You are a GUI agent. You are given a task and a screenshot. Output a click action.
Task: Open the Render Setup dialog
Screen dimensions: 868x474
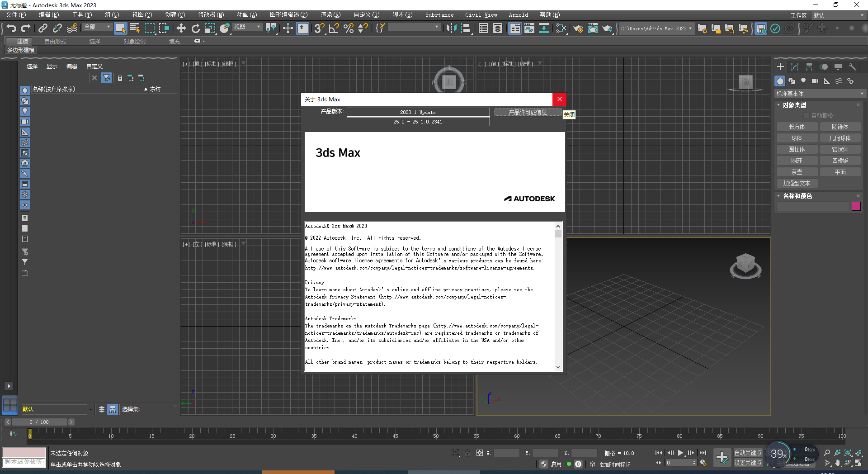point(578,28)
